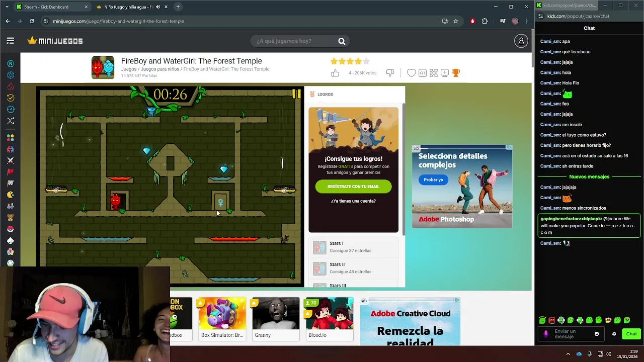
Task: Click the Pac-Man category sidebar icon
Action: [11, 195]
